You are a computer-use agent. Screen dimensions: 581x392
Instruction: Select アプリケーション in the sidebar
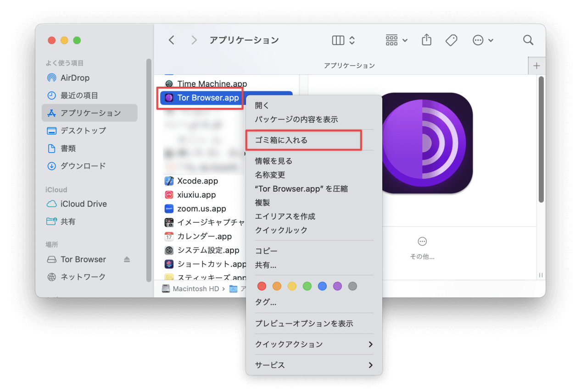[89, 113]
